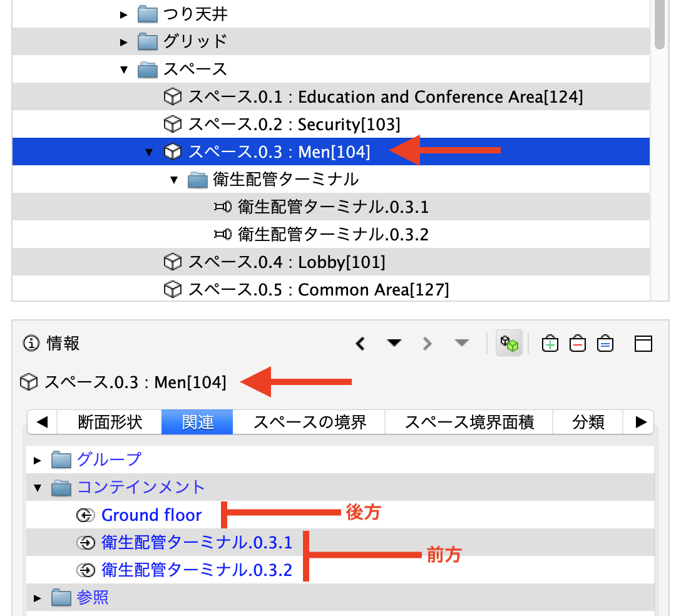The width and height of the screenshot is (681, 616).
Task: Expand the 参照 folder
Action: tap(38, 598)
